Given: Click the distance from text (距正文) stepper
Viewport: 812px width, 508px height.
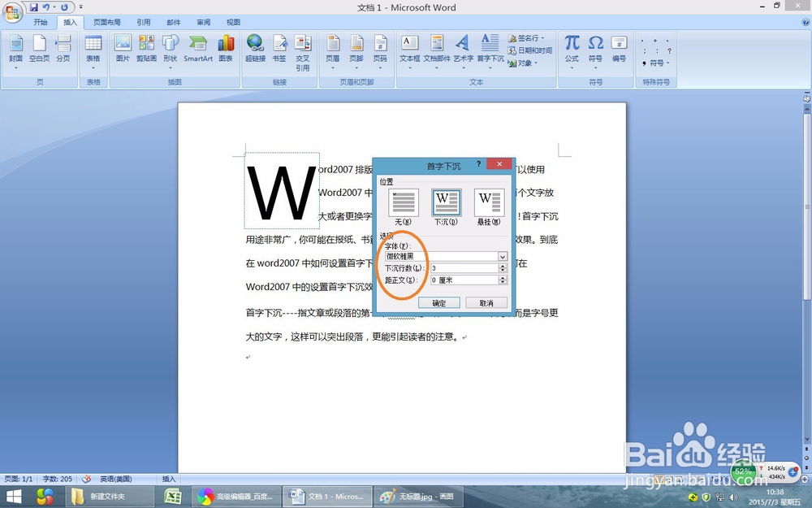Looking at the screenshot, I should [x=503, y=280].
